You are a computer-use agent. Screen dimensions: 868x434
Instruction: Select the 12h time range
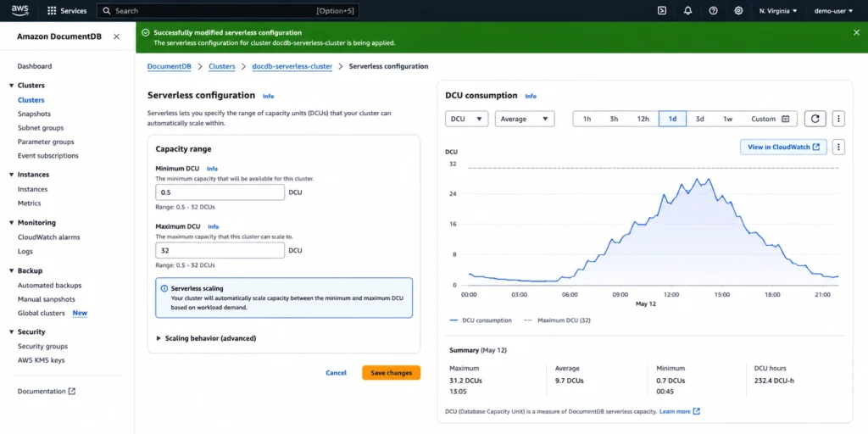643,119
